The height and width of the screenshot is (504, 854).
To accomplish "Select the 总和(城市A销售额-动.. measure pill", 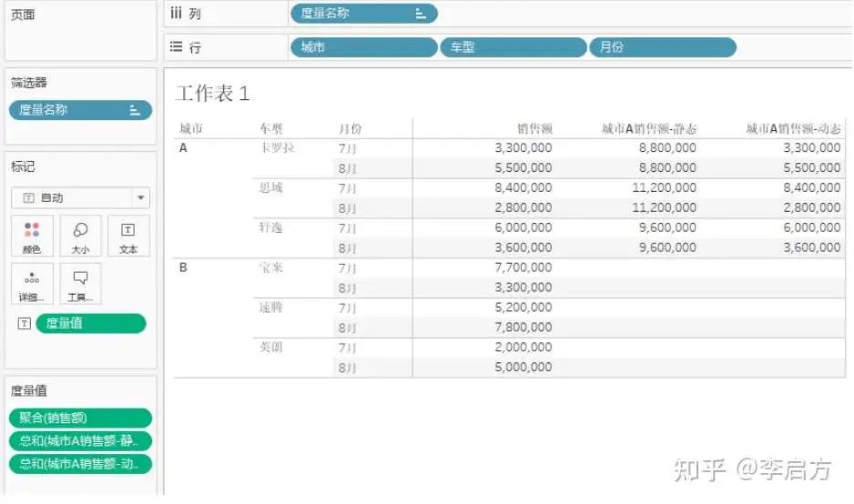I will pos(81,464).
